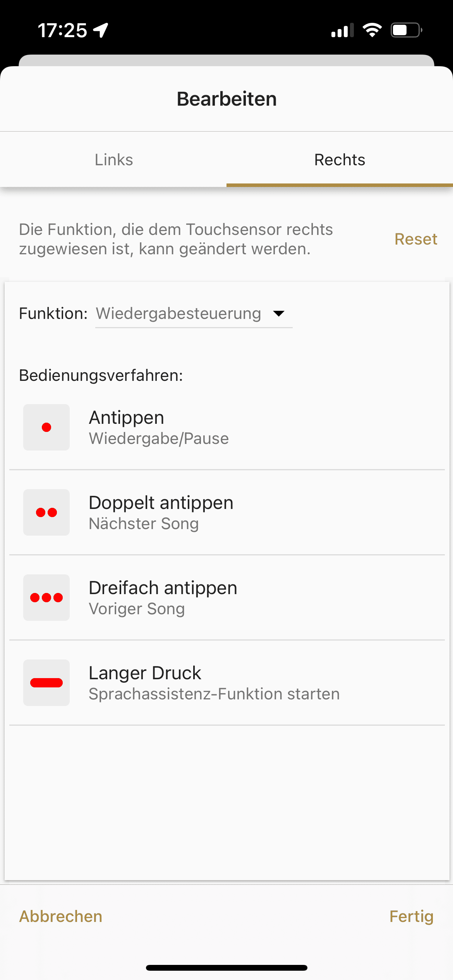Tap the battery icon in status bar
Viewport: 453px width, 980px height.
[406, 30]
